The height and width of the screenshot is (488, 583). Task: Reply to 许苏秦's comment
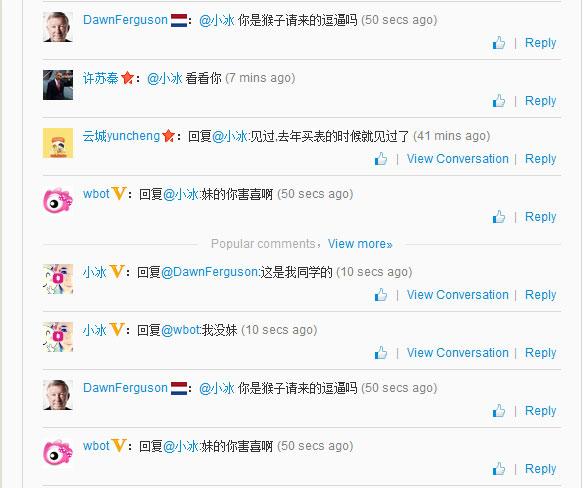(540, 101)
